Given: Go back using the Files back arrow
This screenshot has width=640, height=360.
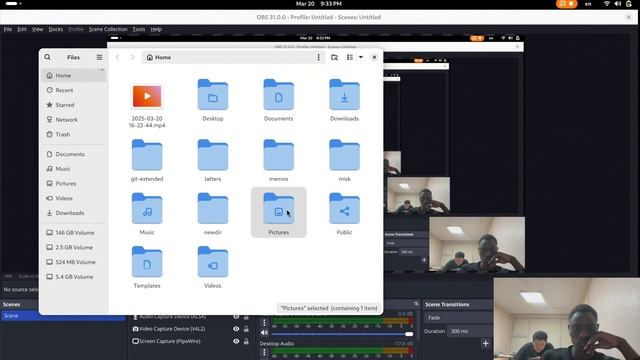Looking at the screenshot, I should point(118,58).
